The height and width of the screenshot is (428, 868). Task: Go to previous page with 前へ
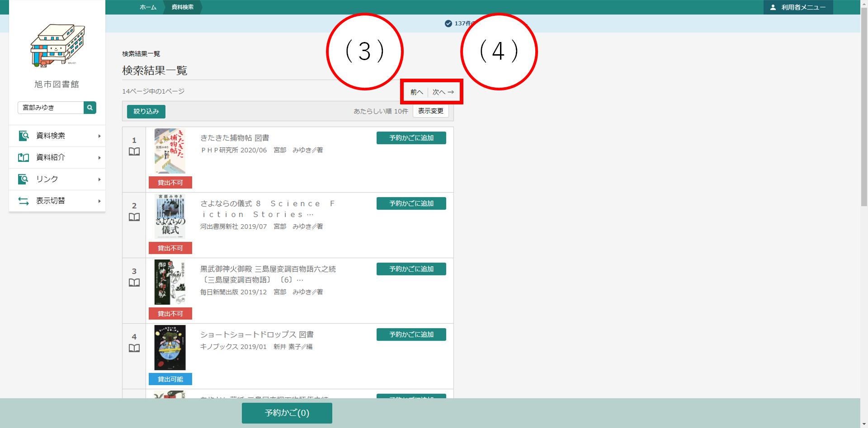tap(416, 92)
